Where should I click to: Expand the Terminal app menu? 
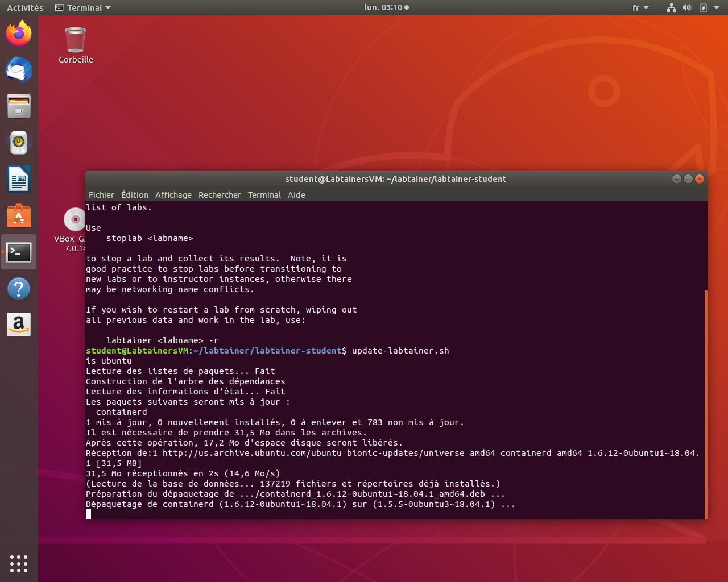pyautogui.click(x=83, y=8)
